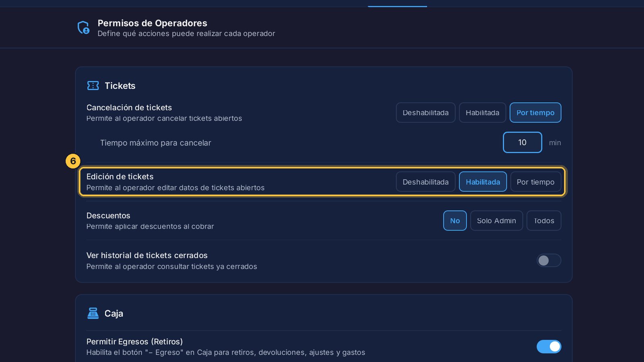
Task: Click the Tiempo máximo para cancelar label
Action: (155, 143)
